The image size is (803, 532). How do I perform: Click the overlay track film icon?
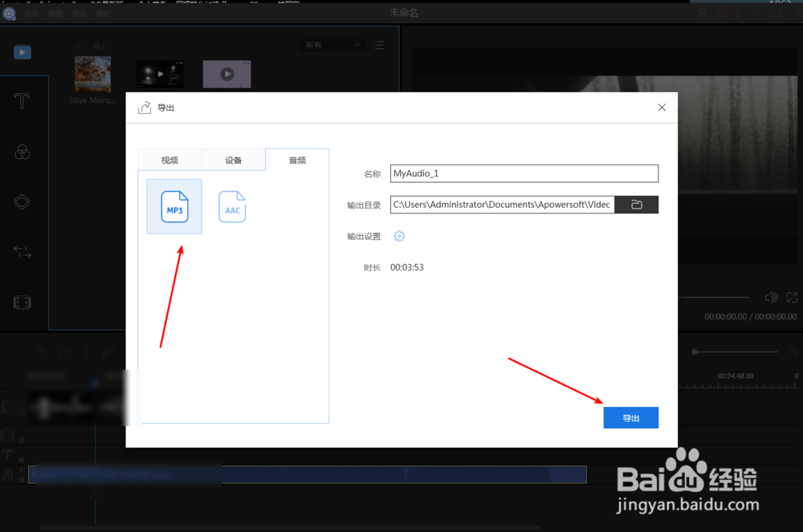(8, 436)
